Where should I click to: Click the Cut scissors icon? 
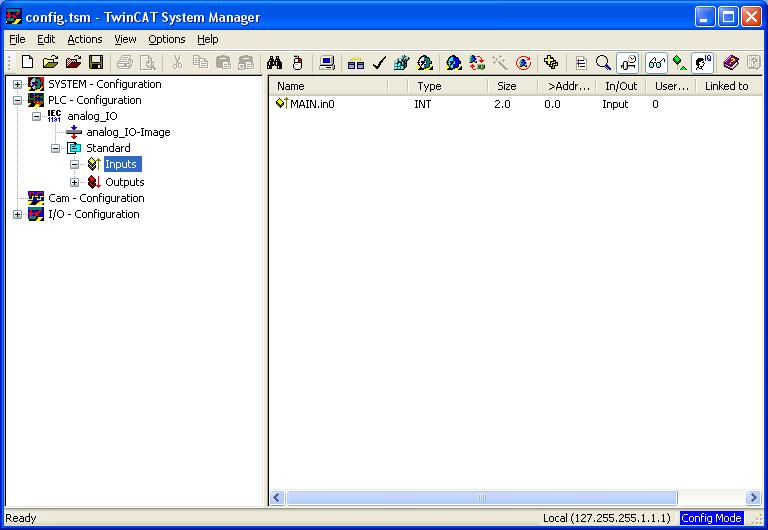click(177, 62)
